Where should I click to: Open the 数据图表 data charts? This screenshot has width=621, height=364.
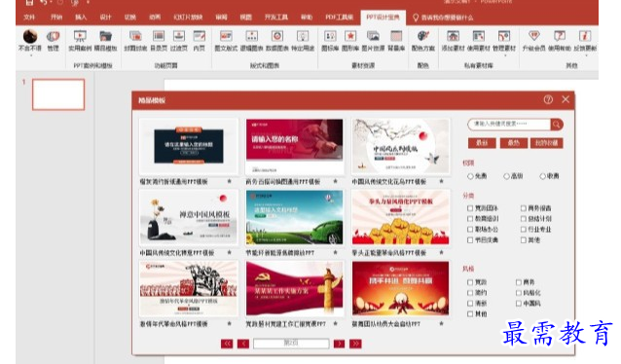[277, 41]
